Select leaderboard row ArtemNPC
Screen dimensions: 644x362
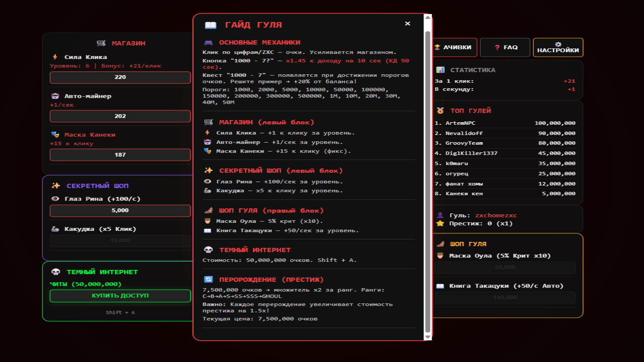(x=505, y=123)
